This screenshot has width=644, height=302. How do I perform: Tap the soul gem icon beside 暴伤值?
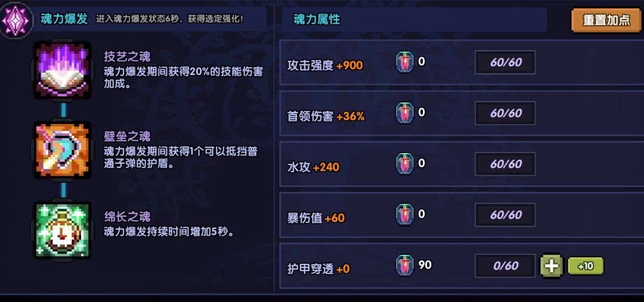(405, 215)
